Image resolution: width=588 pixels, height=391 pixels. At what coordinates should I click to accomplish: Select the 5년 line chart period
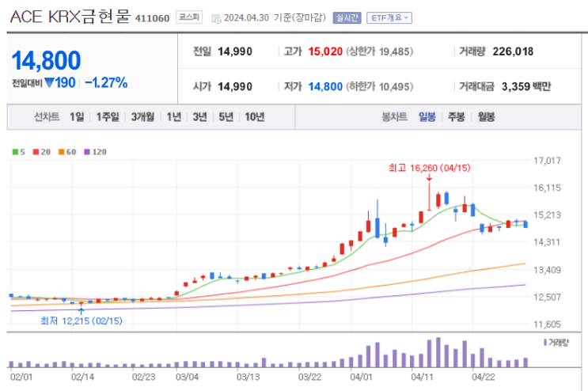(x=226, y=117)
